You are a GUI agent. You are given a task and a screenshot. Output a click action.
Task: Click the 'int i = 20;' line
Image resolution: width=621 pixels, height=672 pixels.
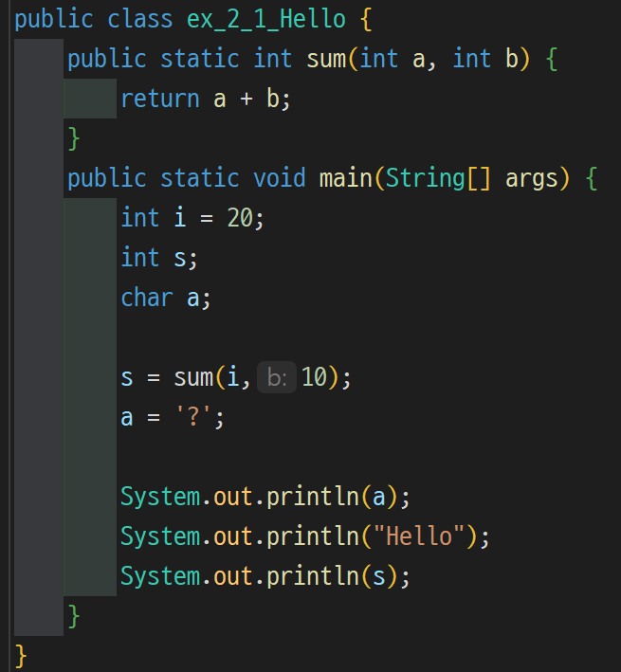pos(192,218)
